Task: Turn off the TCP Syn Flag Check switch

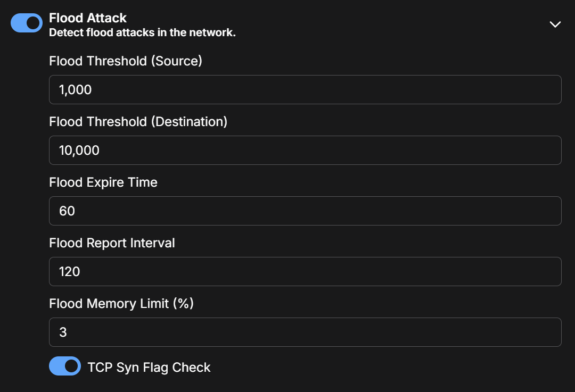Action: tap(65, 366)
